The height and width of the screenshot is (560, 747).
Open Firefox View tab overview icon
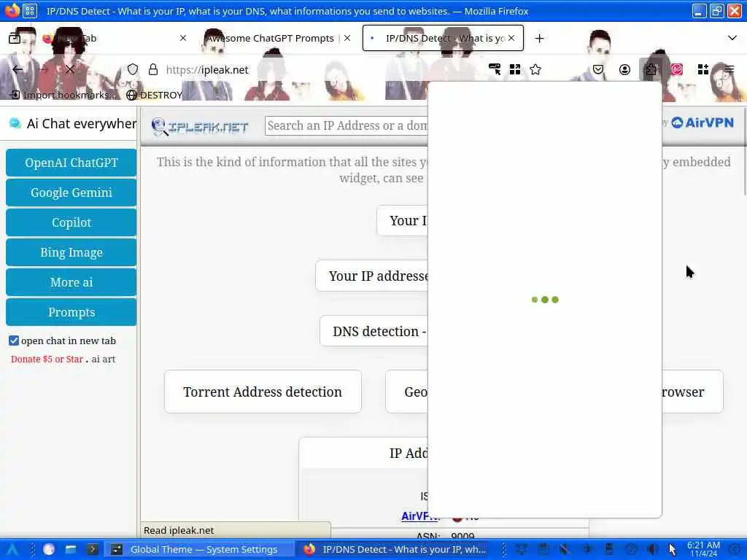click(x=15, y=38)
